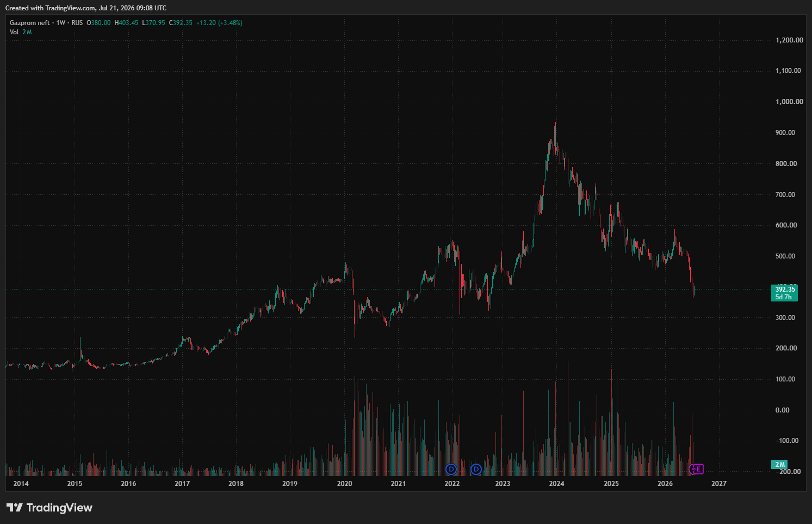The height and width of the screenshot is (524, 812).
Task: Click the 2025 label on the time axis
Action: [611, 484]
